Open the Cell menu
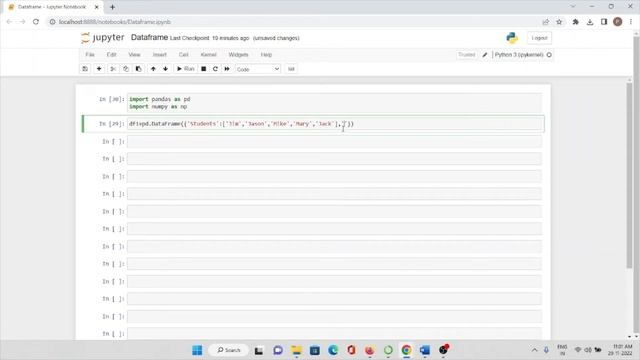This screenshot has width=640, height=360. point(184,55)
